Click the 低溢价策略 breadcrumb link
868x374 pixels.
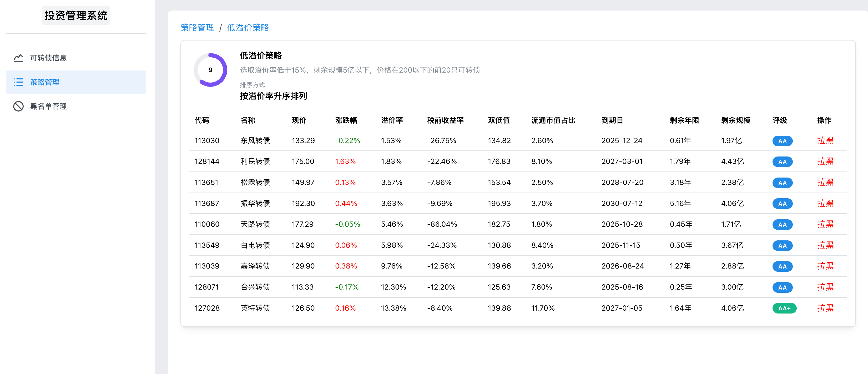coord(248,28)
